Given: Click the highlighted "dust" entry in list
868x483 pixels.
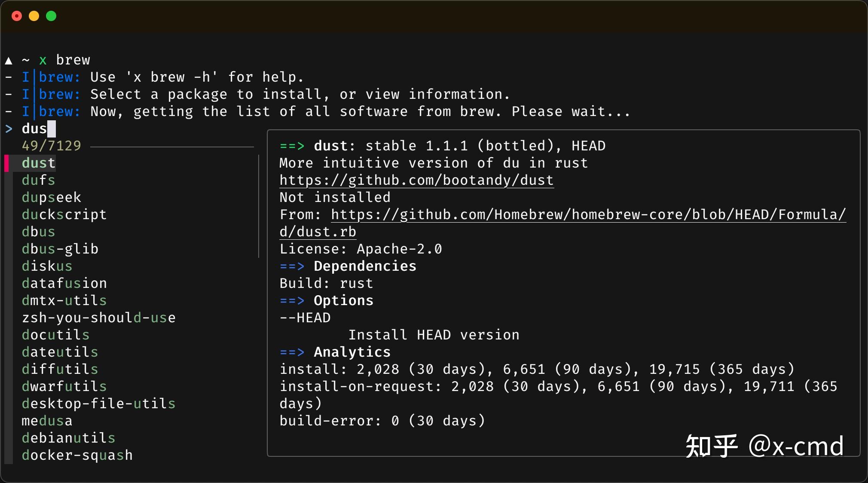Looking at the screenshot, I should point(38,162).
